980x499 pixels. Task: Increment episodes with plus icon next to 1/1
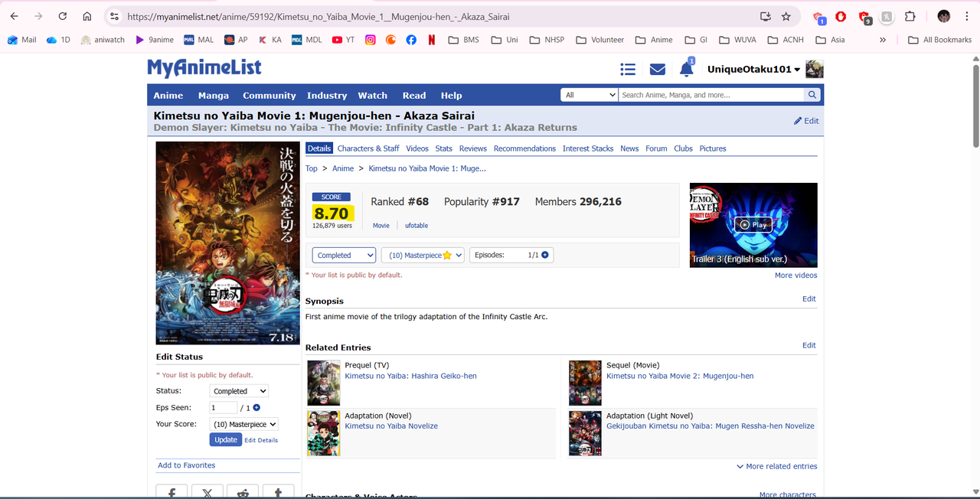(545, 255)
